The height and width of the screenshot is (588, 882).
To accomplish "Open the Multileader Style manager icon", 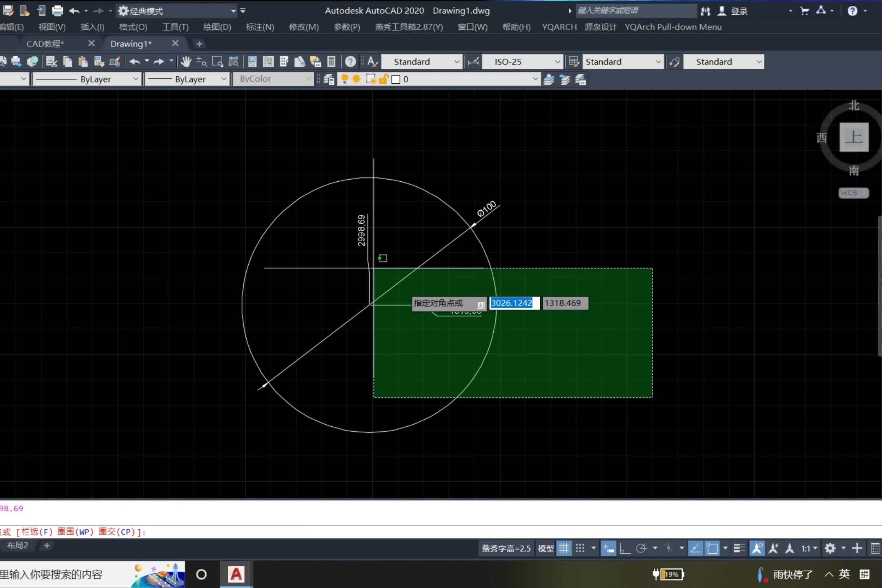I will click(x=675, y=62).
